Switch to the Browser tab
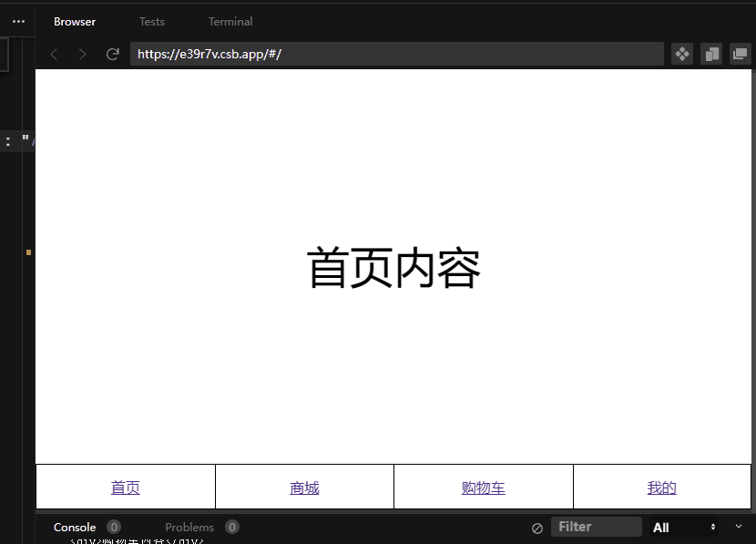The height and width of the screenshot is (544, 756). coord(75,22)
